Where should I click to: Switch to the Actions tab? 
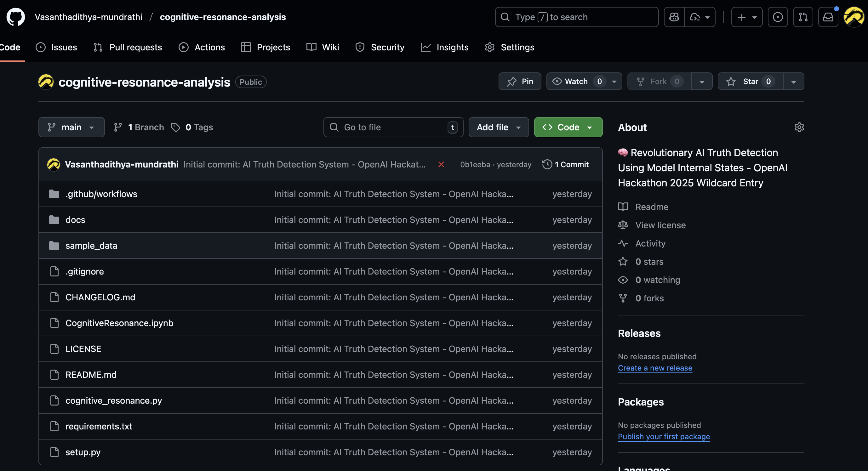coord(202,47)
